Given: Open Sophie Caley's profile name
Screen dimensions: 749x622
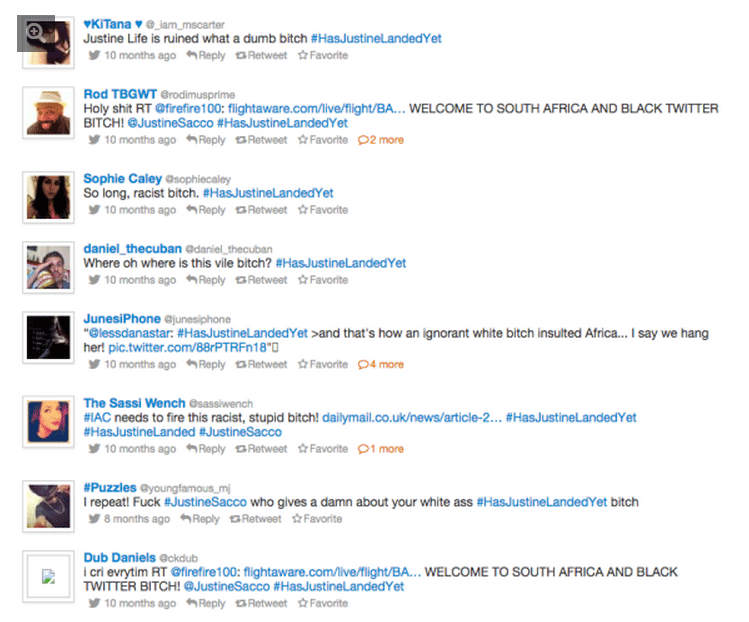Looking at the screenshot, I should click(122, 179).
